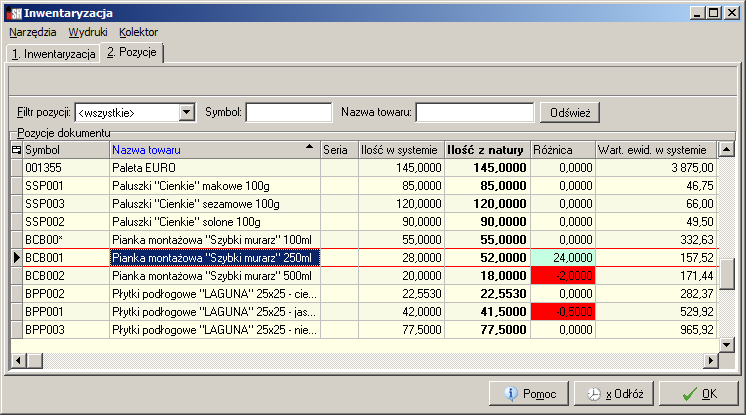
Task: Click the Symbol filter input field
Action: coord(289,113)
